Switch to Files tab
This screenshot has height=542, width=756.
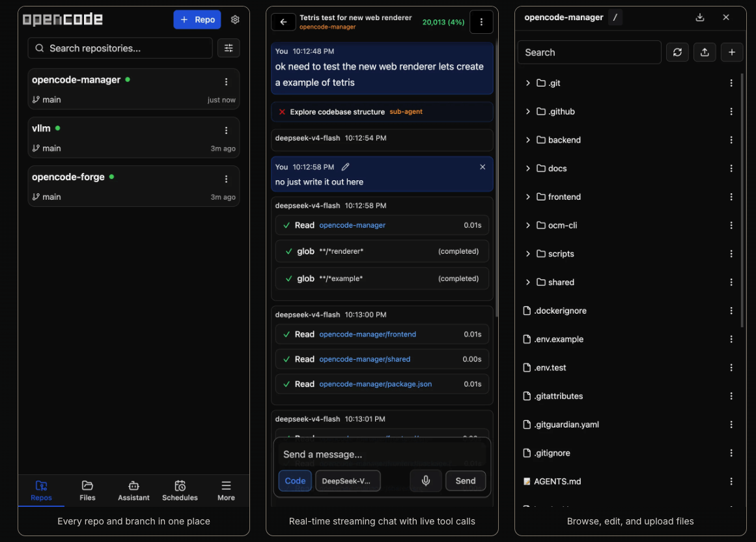(87, 491)
